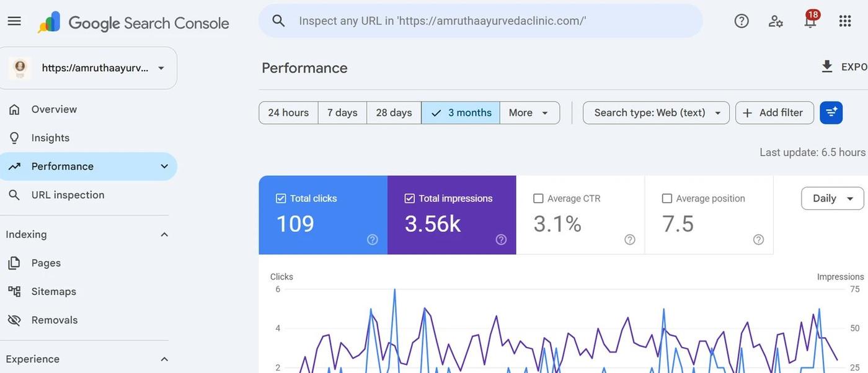Click the Export label text

(854, 67)
